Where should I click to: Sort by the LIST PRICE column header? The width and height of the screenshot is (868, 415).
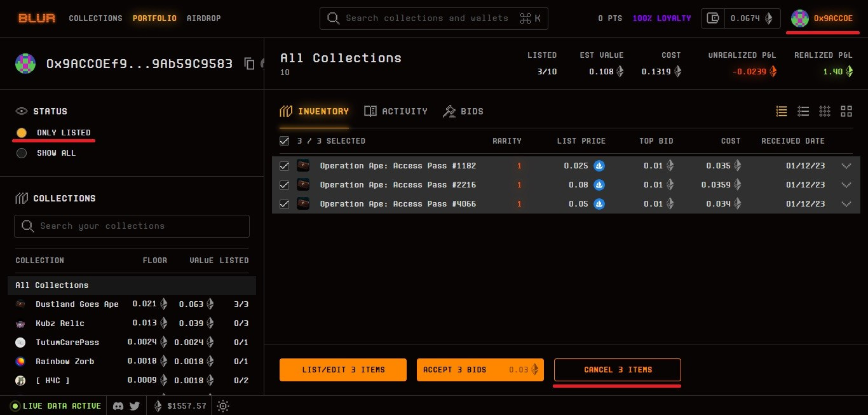pos(581,141)
